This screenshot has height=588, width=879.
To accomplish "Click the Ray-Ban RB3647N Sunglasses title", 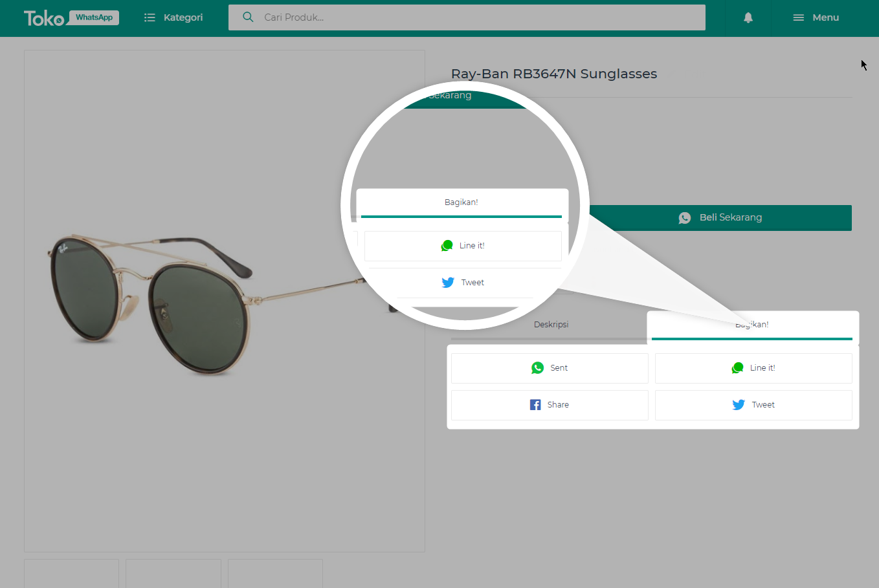I will click(x=554, y=74).
